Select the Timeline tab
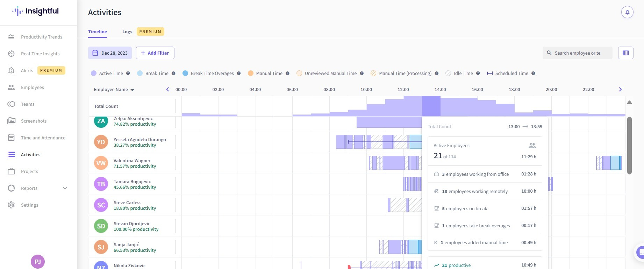This screenshot has height=269, width=644. [x=98, y=32]
